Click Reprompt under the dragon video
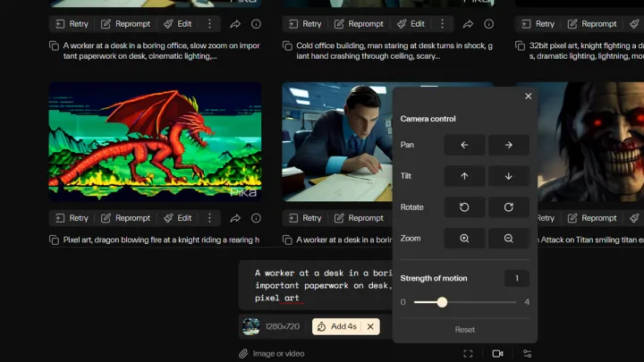Viewport: 644px width, 362px height. tap(125, 218)
